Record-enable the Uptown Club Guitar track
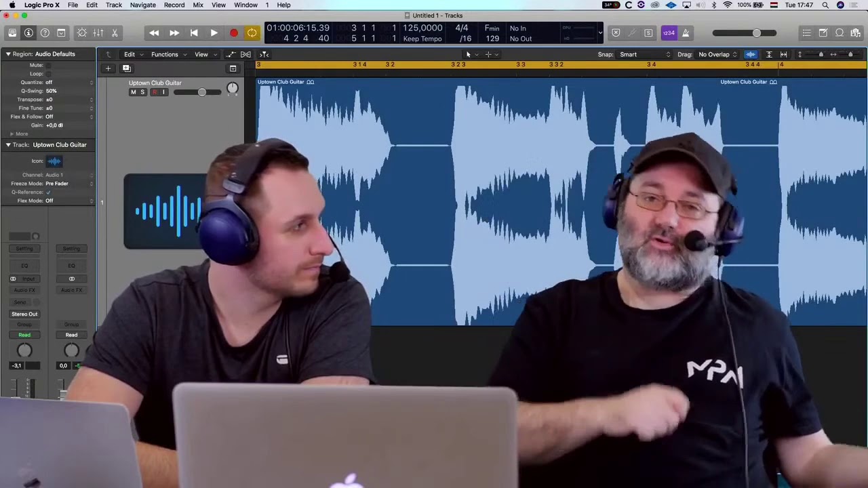 (x=154, y=92)
